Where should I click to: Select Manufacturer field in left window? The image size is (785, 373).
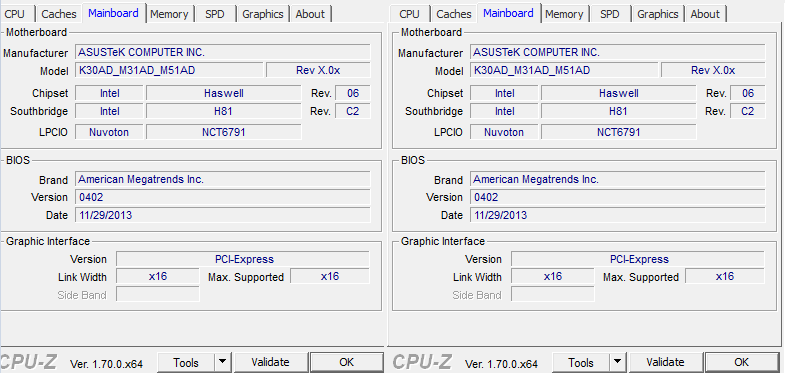click(x=223, y=52)
